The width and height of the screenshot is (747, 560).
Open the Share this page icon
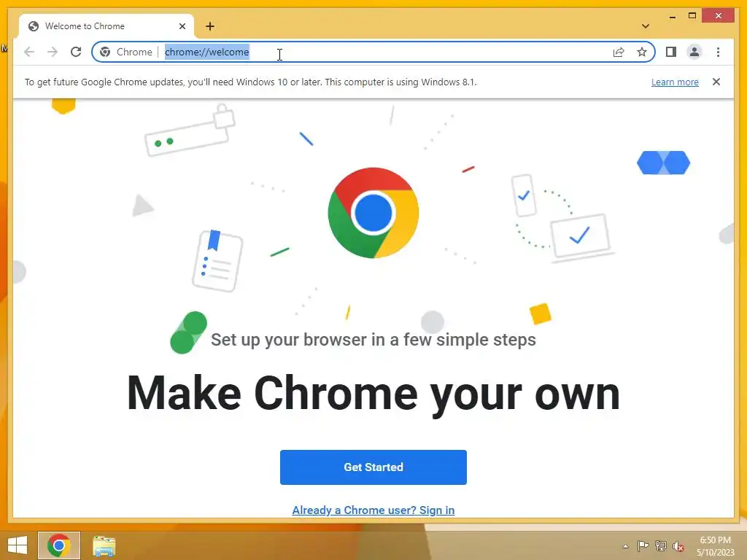click(619, 52)
